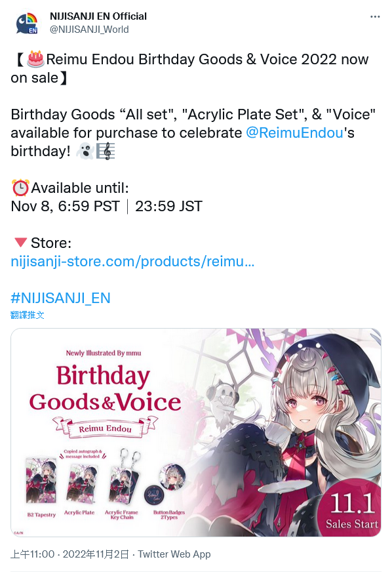Image resolution: width=392 pixels, height=572 pixels.
Task: Click the B2 Tapestry product picture
Action: [x=41, y=480]
